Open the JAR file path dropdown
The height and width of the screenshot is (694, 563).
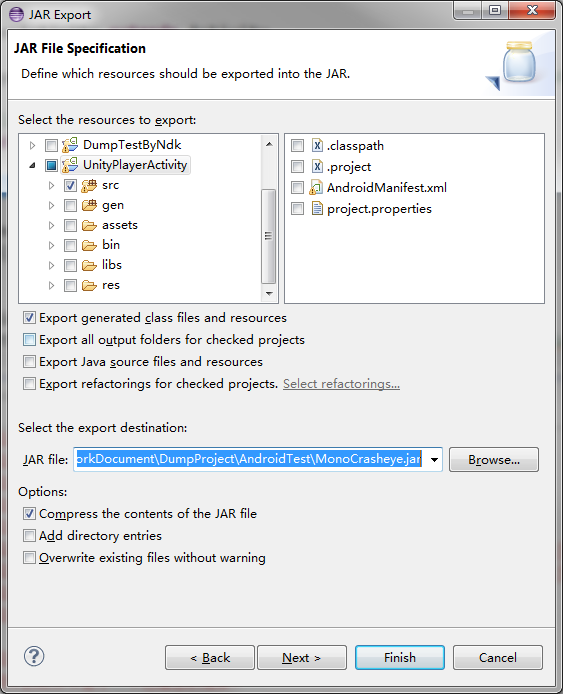(x=435, y=459)
